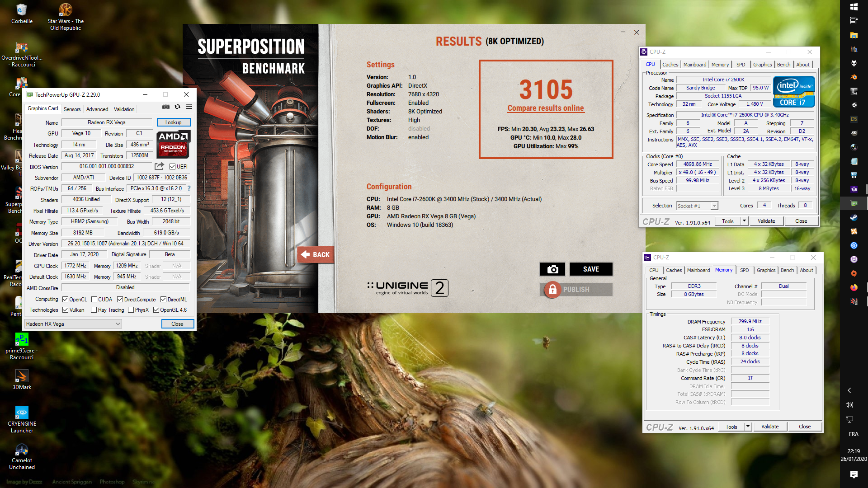
Task: Click the Intel Core i7 logo in CPU-Z
Action: pos(794,92)
